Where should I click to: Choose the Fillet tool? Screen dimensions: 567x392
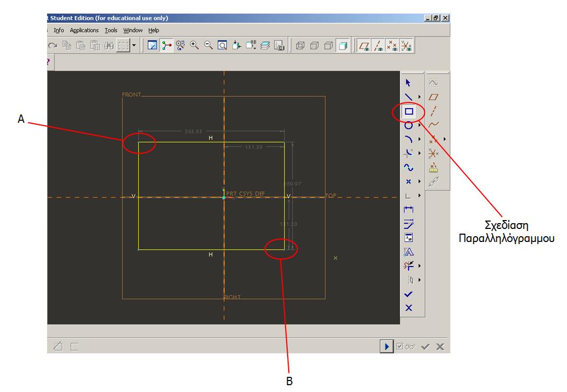pyautogui.click(x=409, y=153)
